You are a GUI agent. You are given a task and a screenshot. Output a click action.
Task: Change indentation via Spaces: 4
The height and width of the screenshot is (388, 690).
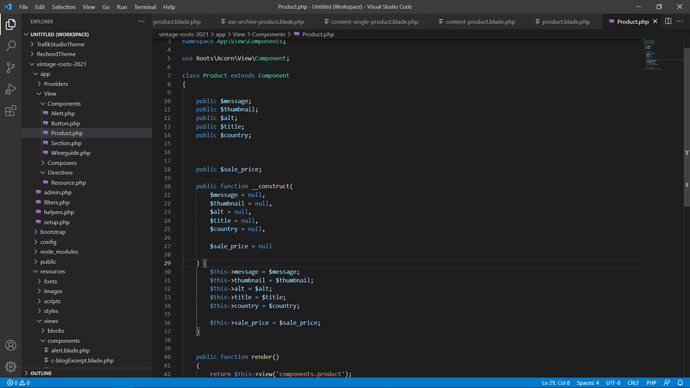pos(588,383)
